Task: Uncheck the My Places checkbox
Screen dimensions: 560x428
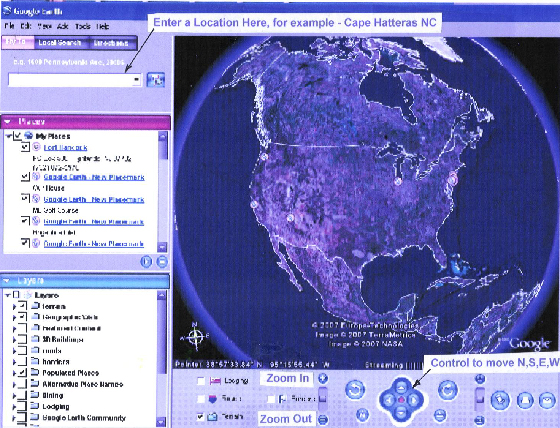Action: click(17, 136)
